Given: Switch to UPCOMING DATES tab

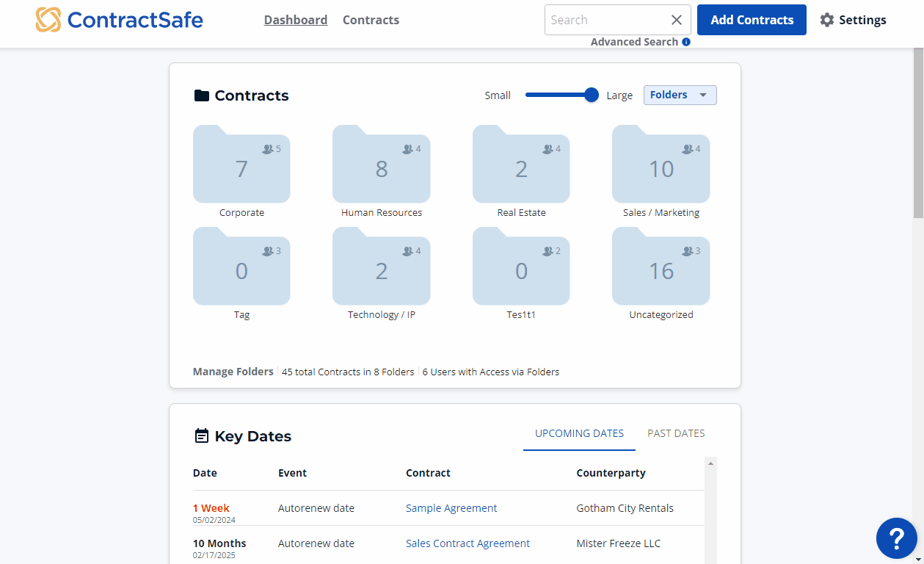Looking at the screenshot, I should 579,433.
